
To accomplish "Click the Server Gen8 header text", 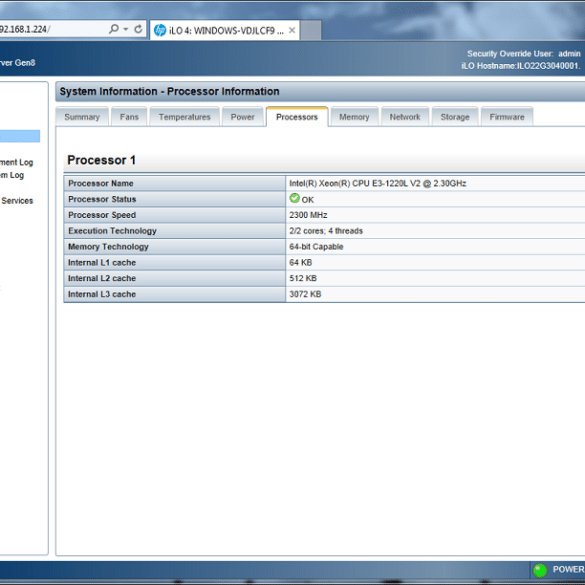I will (x=18, y=63).
